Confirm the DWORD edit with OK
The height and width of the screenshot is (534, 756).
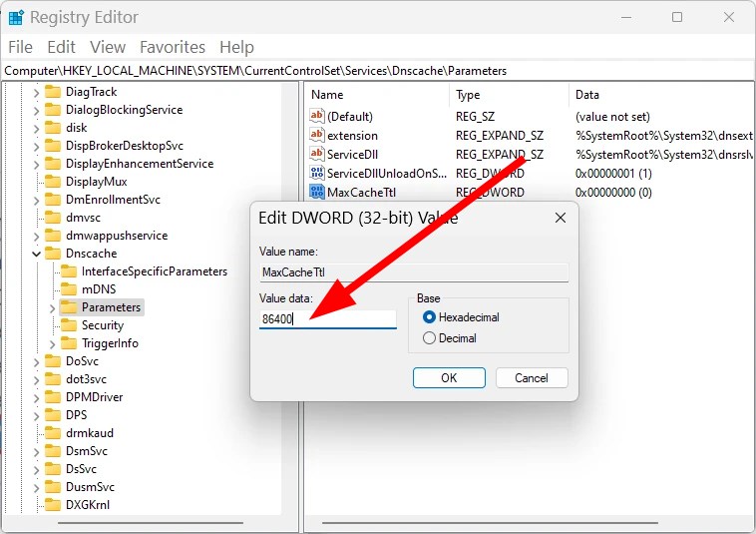pyautogui.click(x=449, y=377)
